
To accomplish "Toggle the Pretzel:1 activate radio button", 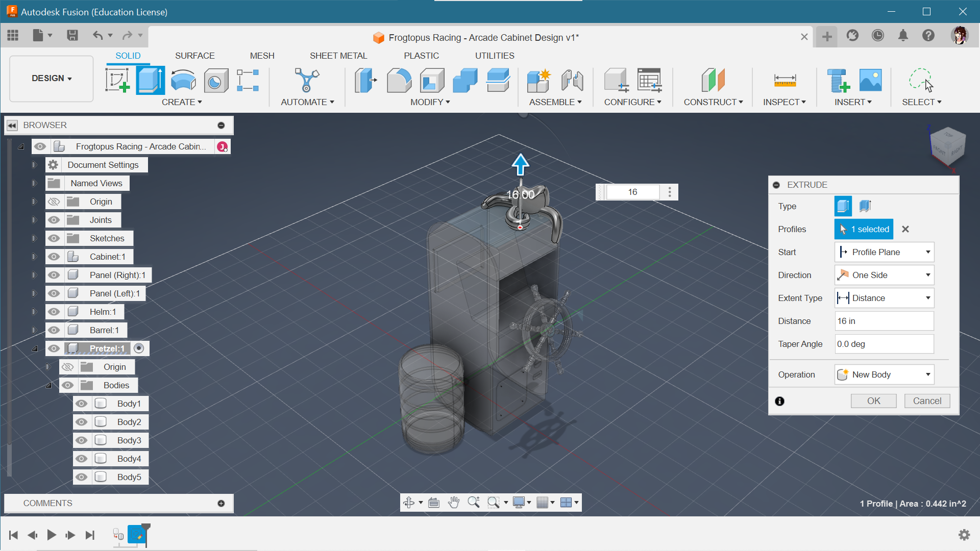I will pyautogui.click(x=139, y=348).
